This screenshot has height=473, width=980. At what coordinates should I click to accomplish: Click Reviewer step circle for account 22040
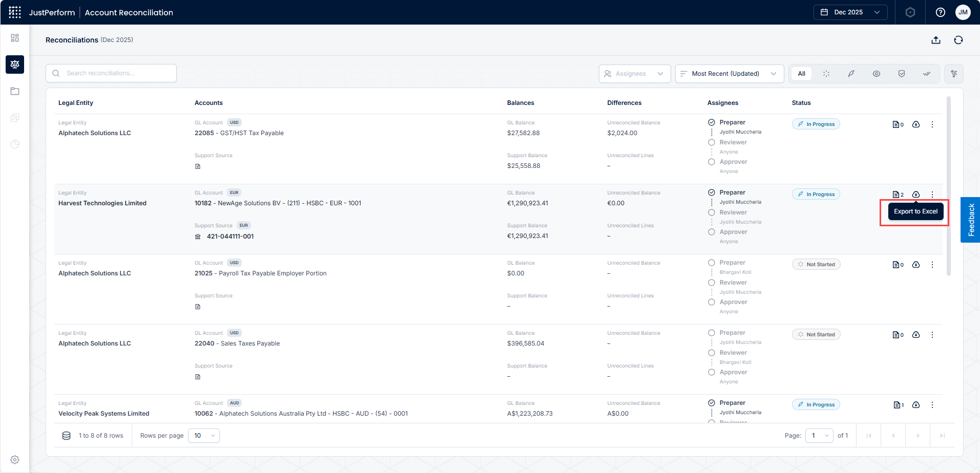pyautogui.click(x=712, y=353)
